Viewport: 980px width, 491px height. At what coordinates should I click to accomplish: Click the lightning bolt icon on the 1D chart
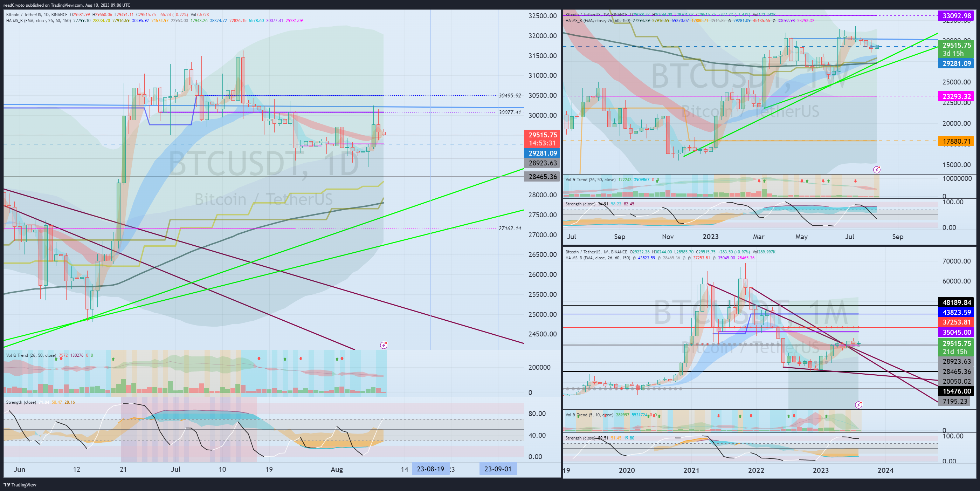[x=384, y=345]
